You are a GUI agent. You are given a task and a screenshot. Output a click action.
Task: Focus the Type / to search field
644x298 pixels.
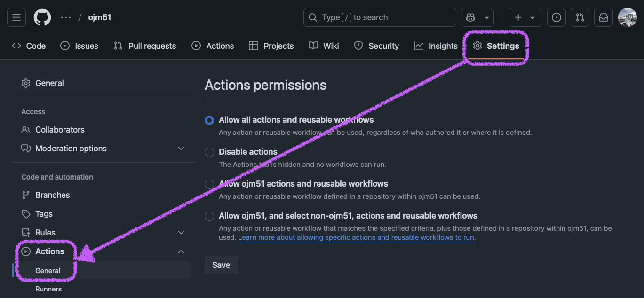click(x=380, y=17)
